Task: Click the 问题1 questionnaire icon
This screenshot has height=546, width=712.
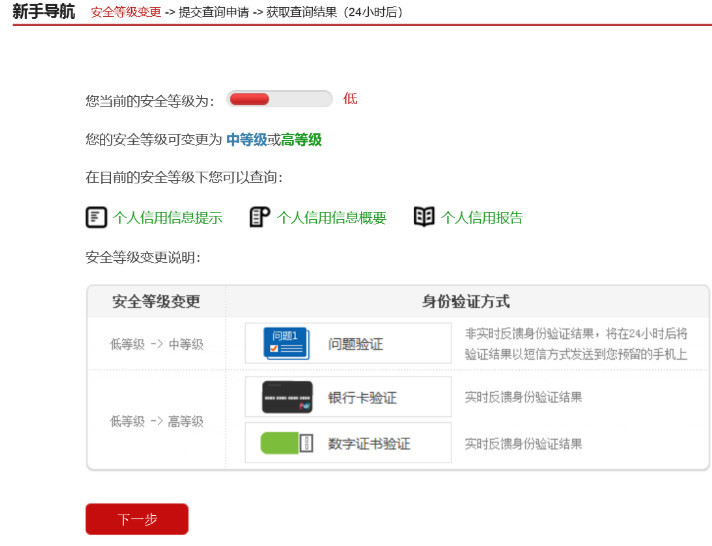Action: pyautogui.click(x=287, y=343)
